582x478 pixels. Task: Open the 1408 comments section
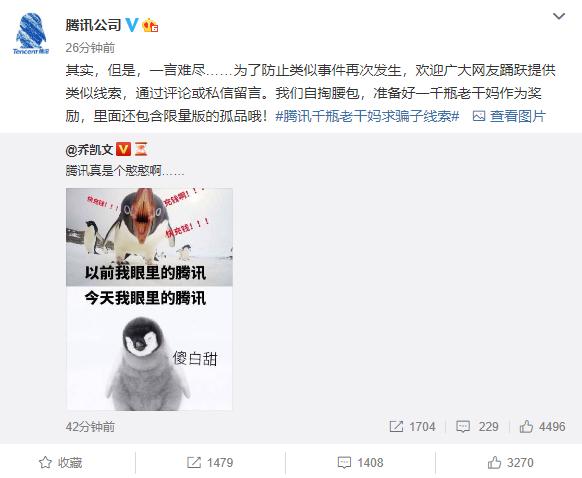[x=360, y=463]
